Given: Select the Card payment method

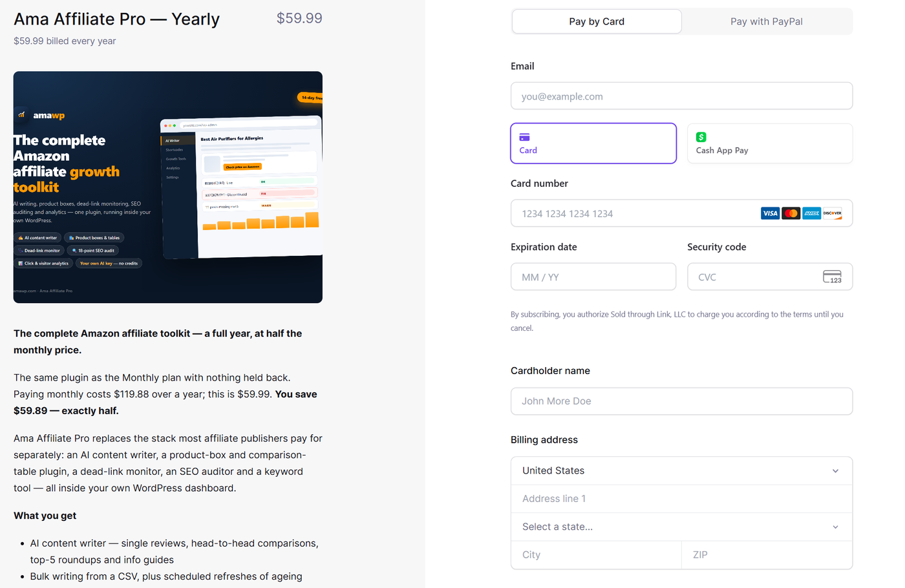Looking at the screenshot, I should pyautogui.click(x=593, y=143).
